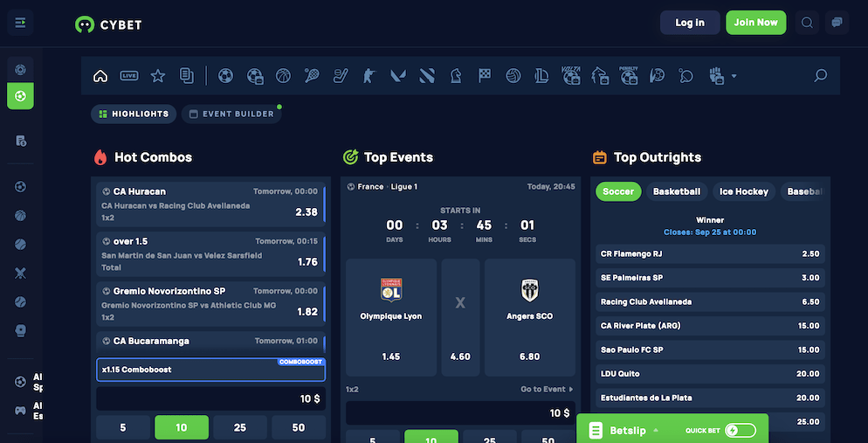Select the Basketball outrights tab

(677, 191)
